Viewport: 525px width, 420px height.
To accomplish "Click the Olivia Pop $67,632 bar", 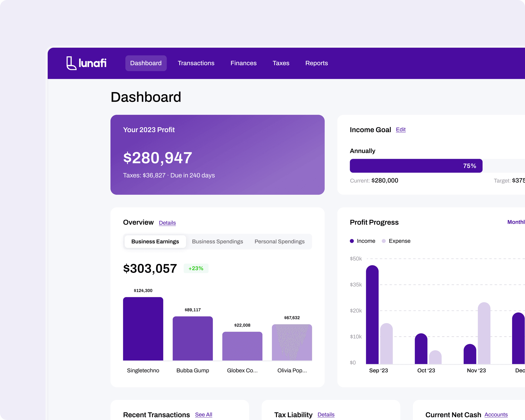I will click(x=292, y=342).
